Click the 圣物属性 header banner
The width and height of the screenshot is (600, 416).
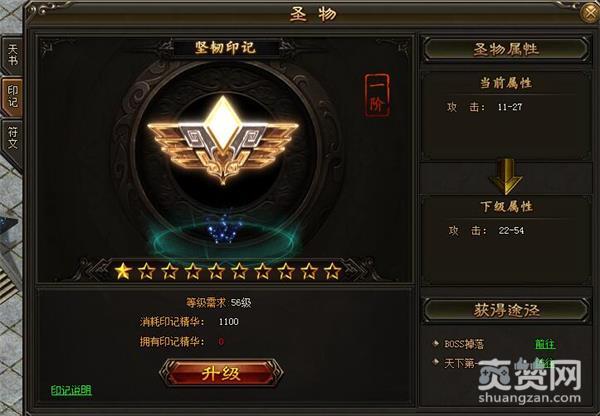point(505,49)
